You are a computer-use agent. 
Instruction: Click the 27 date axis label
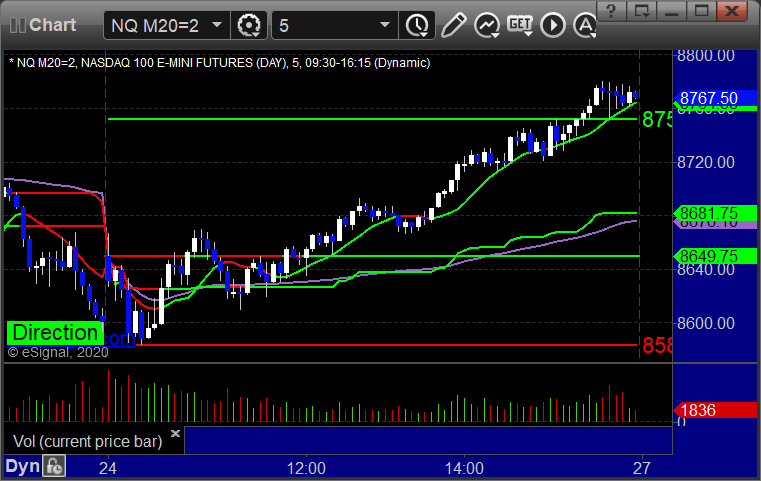642,468
